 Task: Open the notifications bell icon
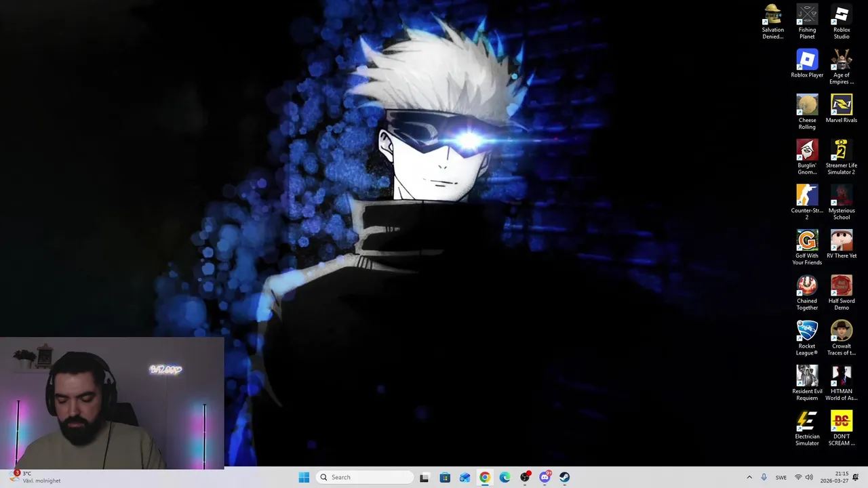856,477
